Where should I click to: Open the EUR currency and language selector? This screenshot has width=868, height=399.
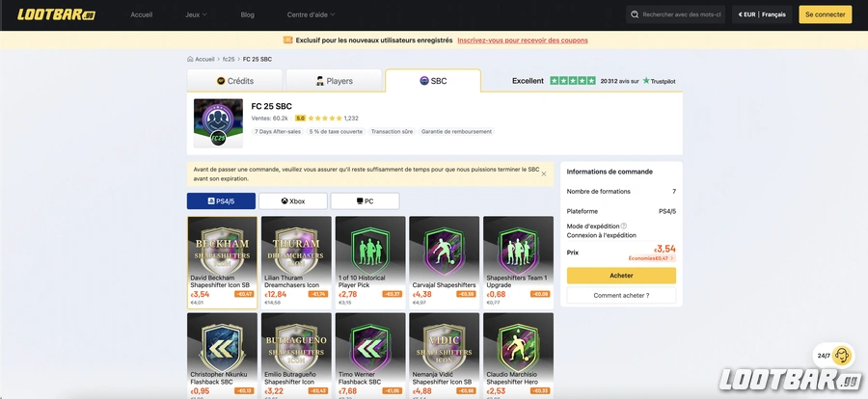click(x=762, y=15)
